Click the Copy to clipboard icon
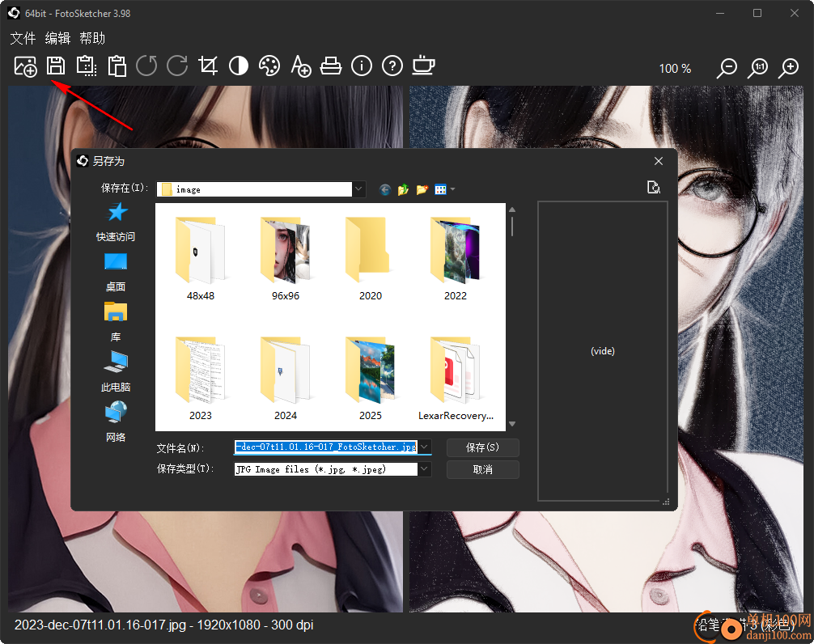This screenshot has height=644, width=814. (x=87, y=66)
